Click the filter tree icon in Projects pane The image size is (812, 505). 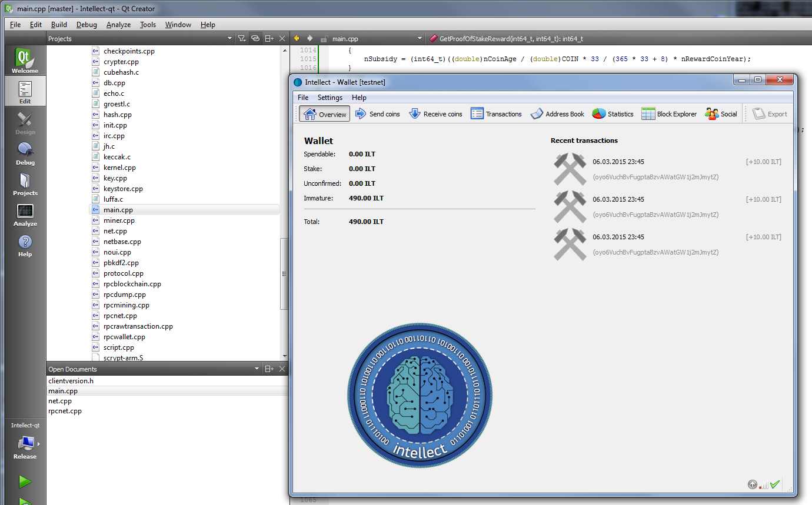click(241, 39)
